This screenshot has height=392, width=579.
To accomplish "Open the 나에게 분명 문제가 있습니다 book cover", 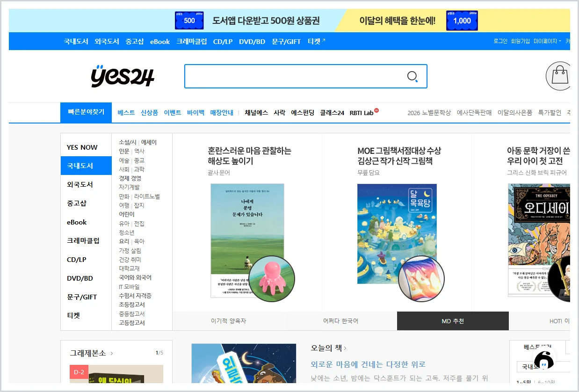I will [247, 240].
